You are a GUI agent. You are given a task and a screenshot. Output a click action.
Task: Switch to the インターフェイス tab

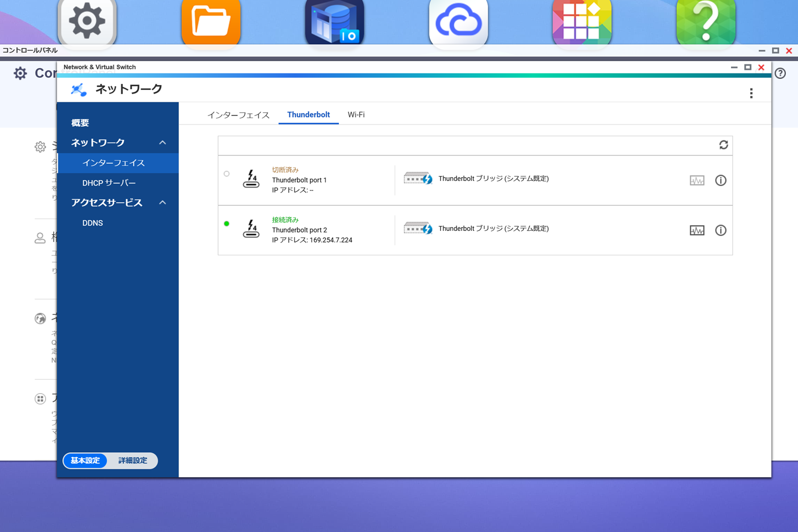pyautogui.click(x=238, y=115)
